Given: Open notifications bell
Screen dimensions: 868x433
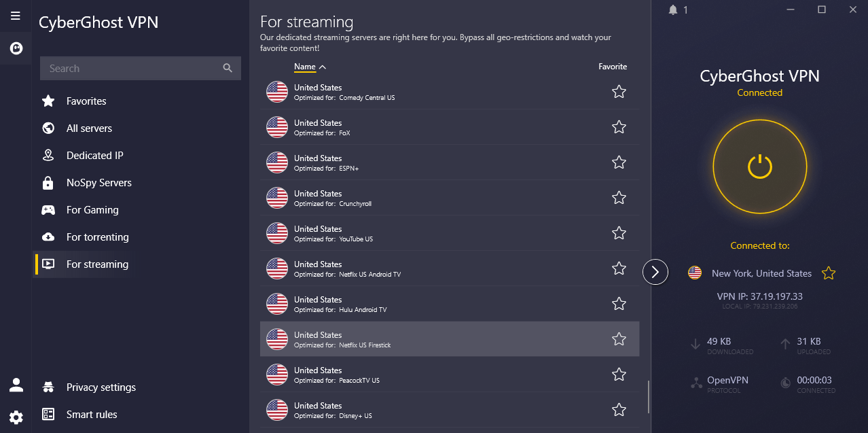Looking at the screenshot, I should (x=673, y=10).
